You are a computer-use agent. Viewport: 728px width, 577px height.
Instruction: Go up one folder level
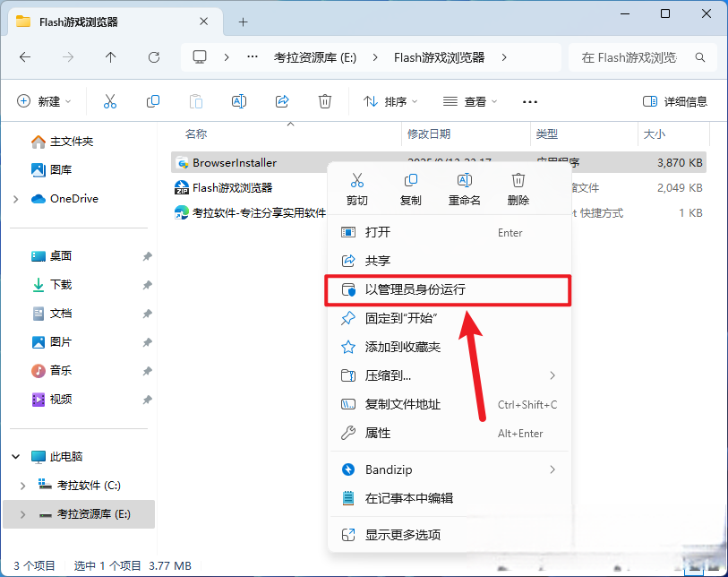pyautogui.click(x=110, y=57)
